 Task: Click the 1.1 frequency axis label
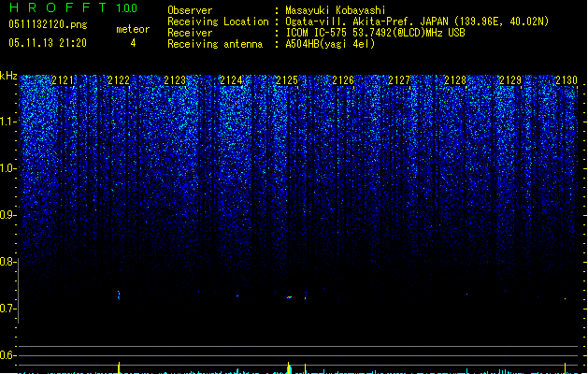pyautogui.click(x=8, y=122)
